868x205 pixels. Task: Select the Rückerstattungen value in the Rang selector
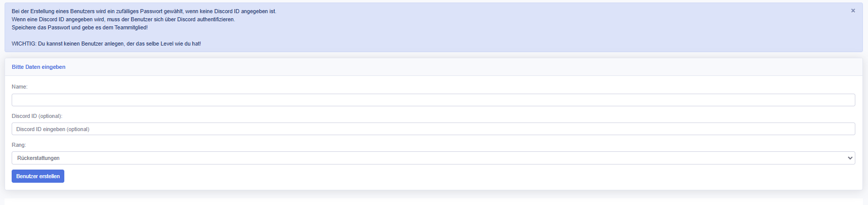click(38, 158)
